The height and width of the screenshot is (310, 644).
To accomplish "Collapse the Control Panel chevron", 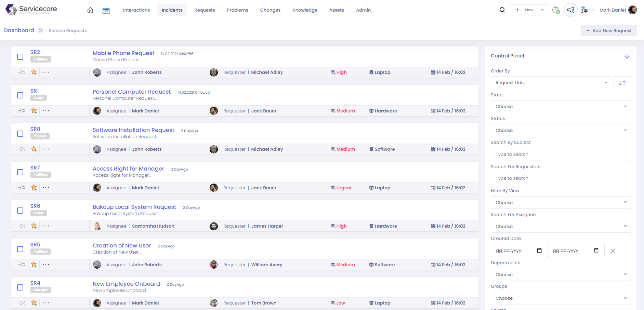I will pos(627,56).
